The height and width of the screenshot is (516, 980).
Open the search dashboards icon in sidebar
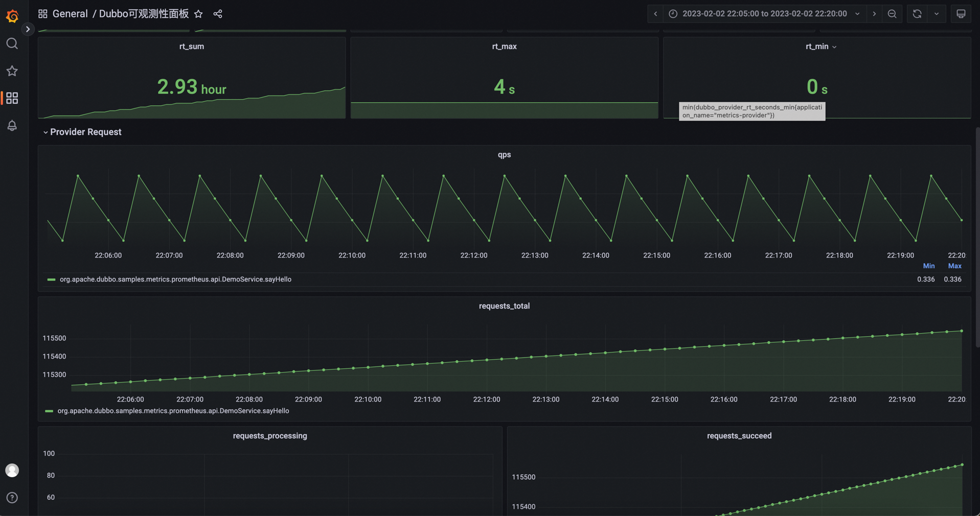(12, 44)
